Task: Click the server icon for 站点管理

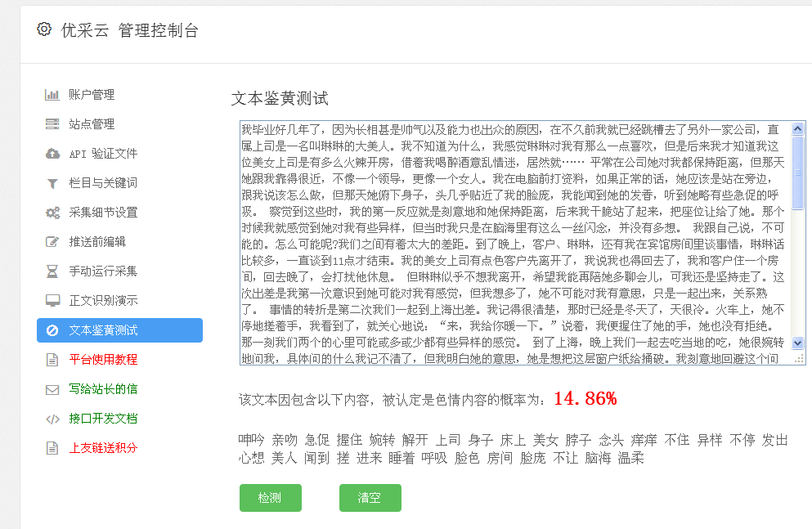Action: [52, 124]
